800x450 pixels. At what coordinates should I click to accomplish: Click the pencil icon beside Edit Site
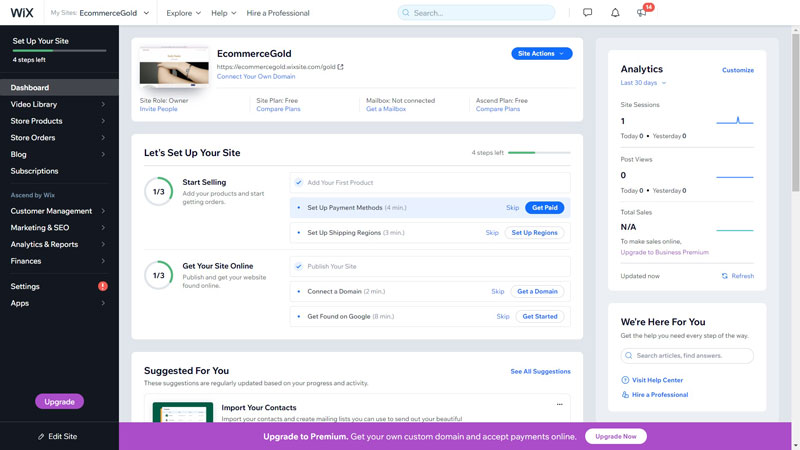coord(41,437)
